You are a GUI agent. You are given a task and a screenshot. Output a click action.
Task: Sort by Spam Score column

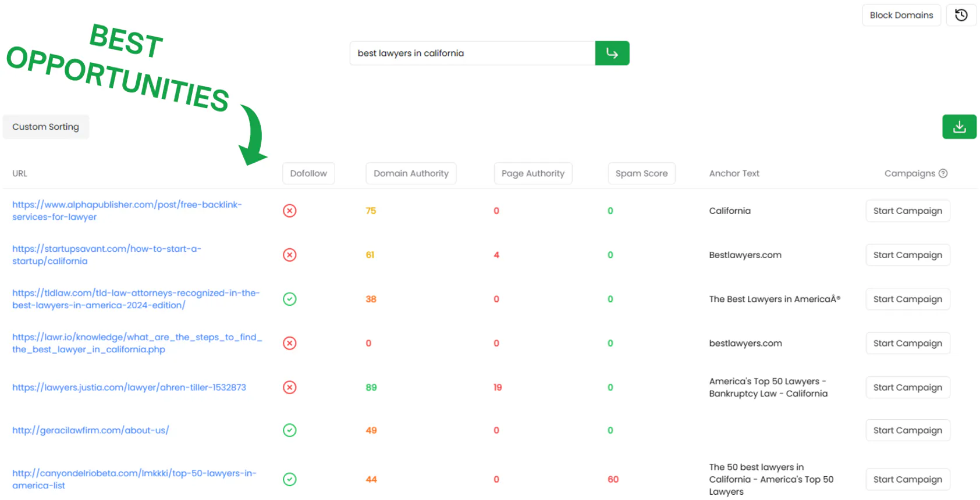641,173
